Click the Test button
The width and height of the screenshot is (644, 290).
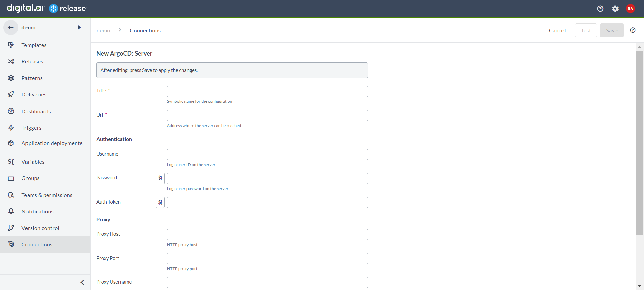pos(586,30)
